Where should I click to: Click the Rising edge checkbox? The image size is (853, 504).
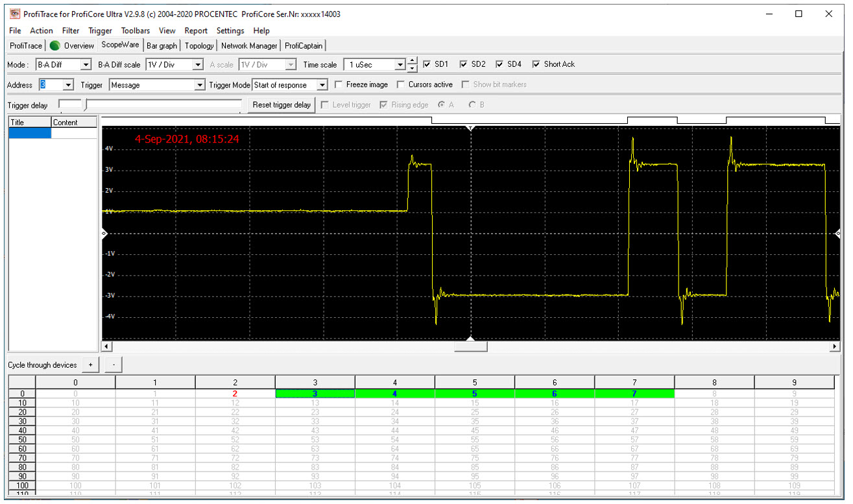pos(383,104)
